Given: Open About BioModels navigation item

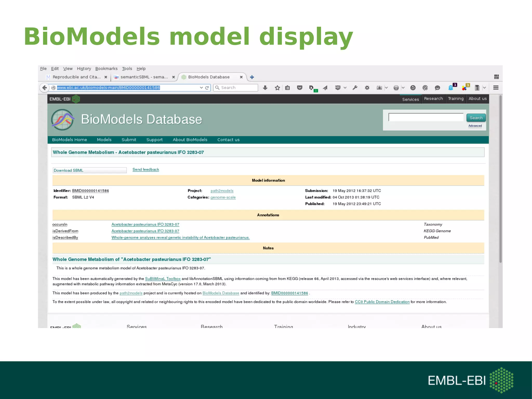Looking at the screenshot, I should 190,140.
